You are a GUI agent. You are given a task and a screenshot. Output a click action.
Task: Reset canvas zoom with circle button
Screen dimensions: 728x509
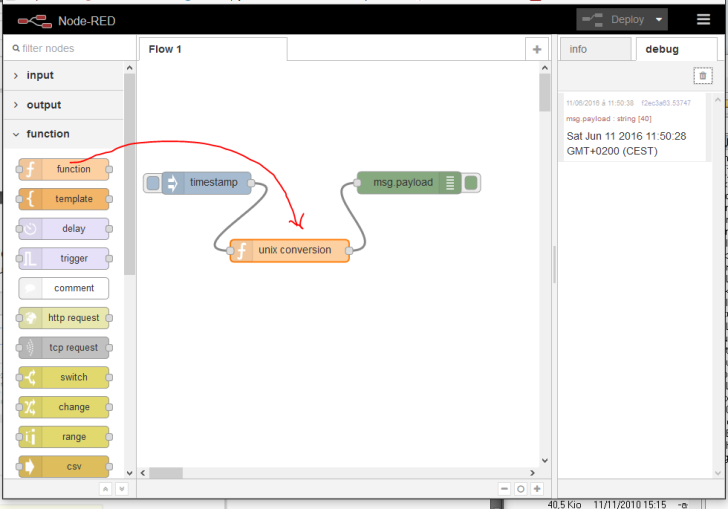coord(520,489)
